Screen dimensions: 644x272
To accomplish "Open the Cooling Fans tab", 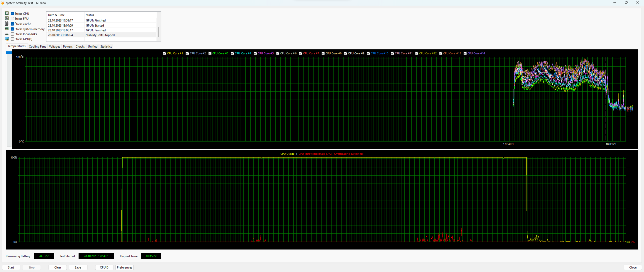I will pos(37,47).
